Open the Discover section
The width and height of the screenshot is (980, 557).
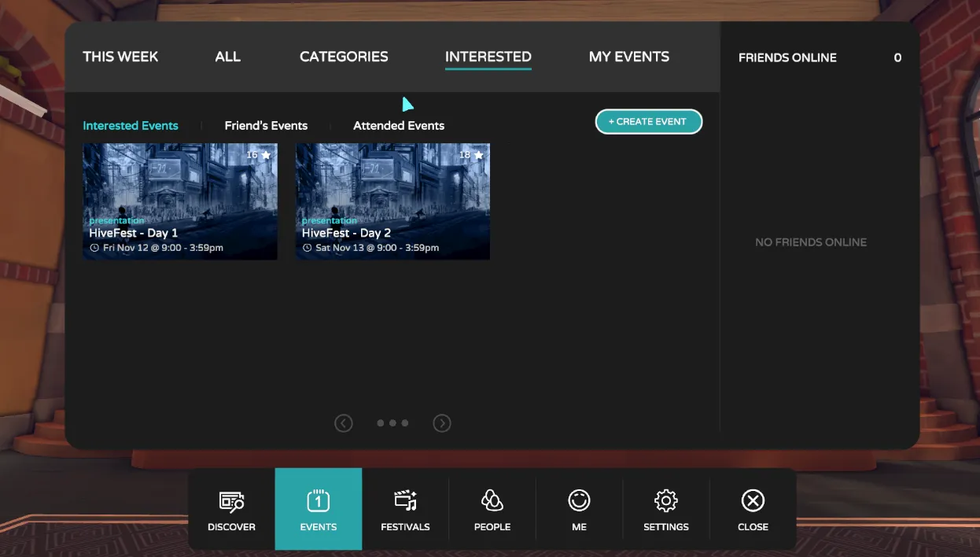pyautogui.click(x=231, y=509)
